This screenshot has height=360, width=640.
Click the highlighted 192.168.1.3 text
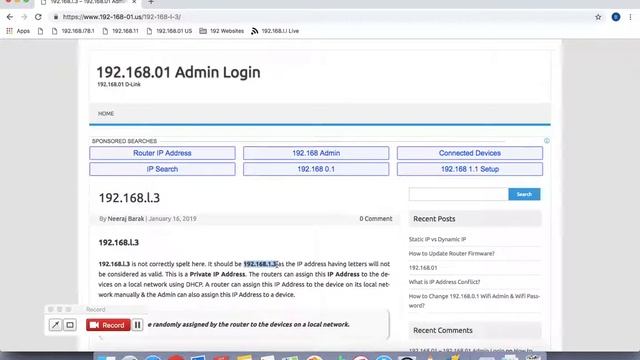coord(260,264)
